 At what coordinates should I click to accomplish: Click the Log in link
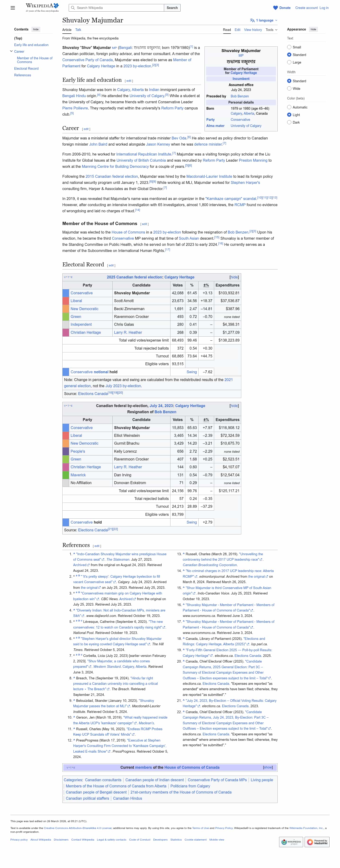324,8
